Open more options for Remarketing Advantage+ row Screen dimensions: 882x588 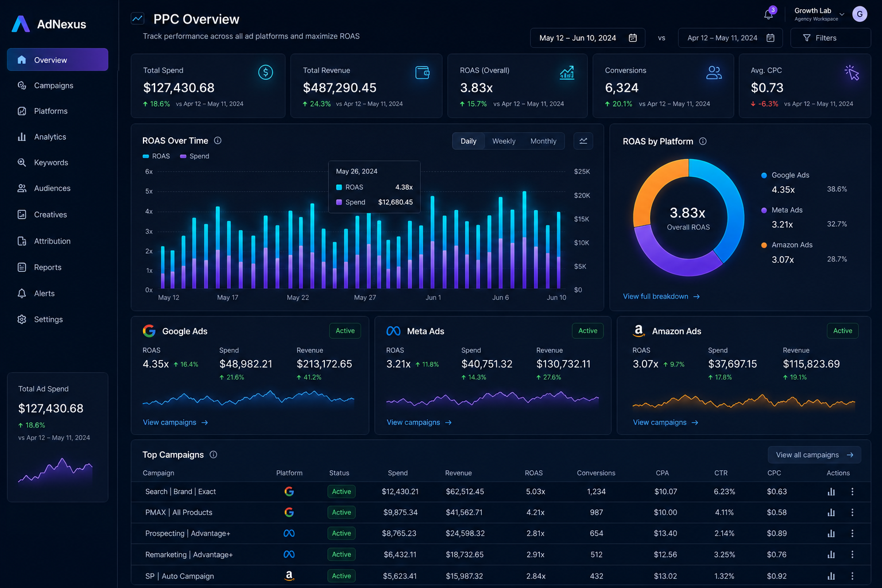point(852,555)
